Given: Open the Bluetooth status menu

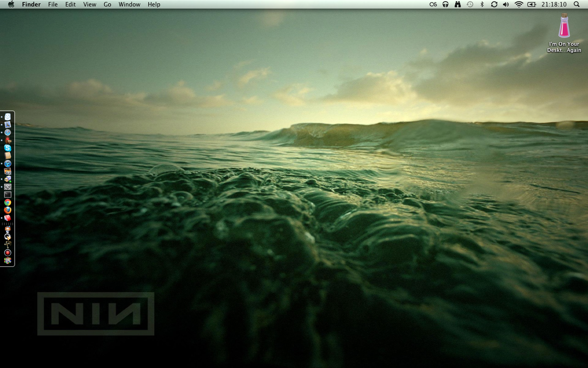Looking at the screenshot, I should (x=482, y=4).
